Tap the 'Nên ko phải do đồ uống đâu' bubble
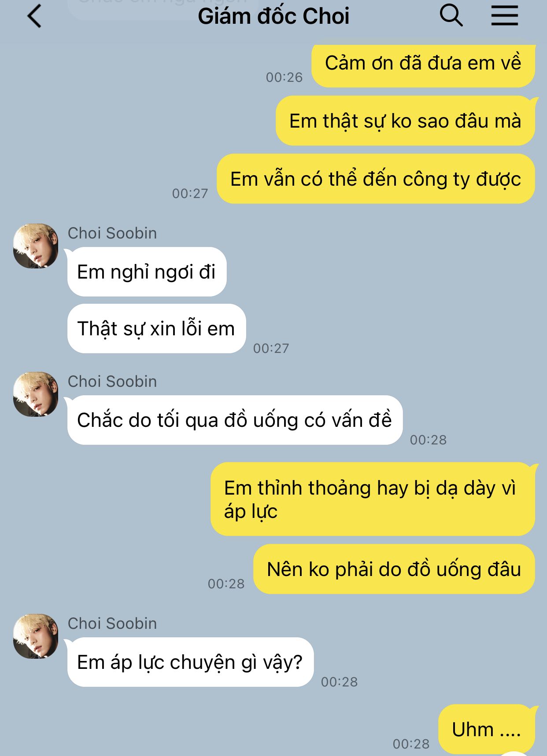Viewport: 547px width, 756px height. click(394, 569)
